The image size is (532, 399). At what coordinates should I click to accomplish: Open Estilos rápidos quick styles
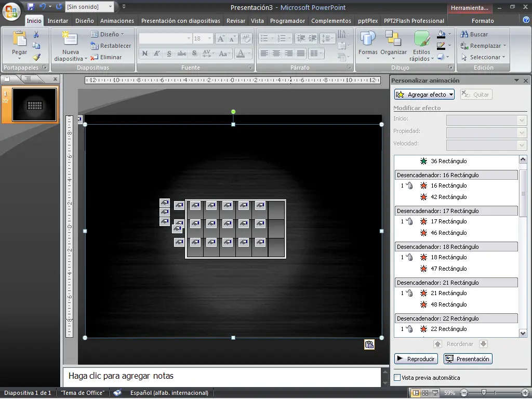(x=421, y=38)
